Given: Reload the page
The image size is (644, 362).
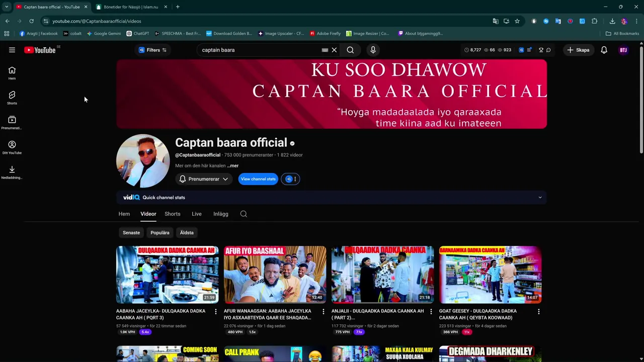Looking at the screenshot, I should [31, 21].
